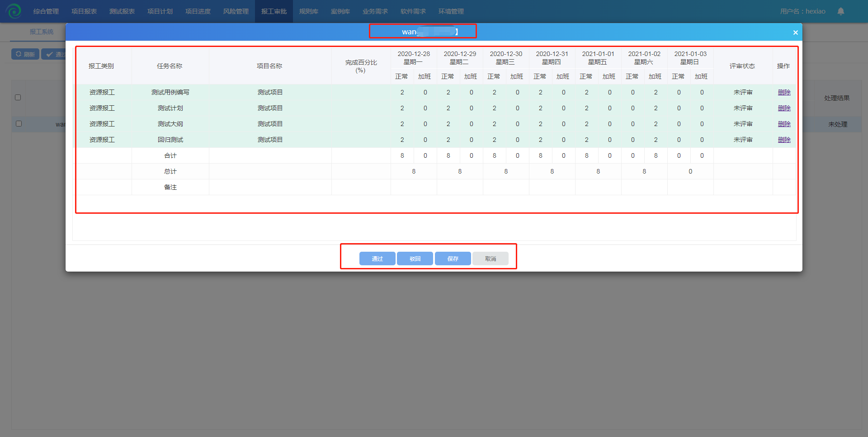
Task: Delete the 测试用例编写 task row
Action: click(x=784, y=92)
